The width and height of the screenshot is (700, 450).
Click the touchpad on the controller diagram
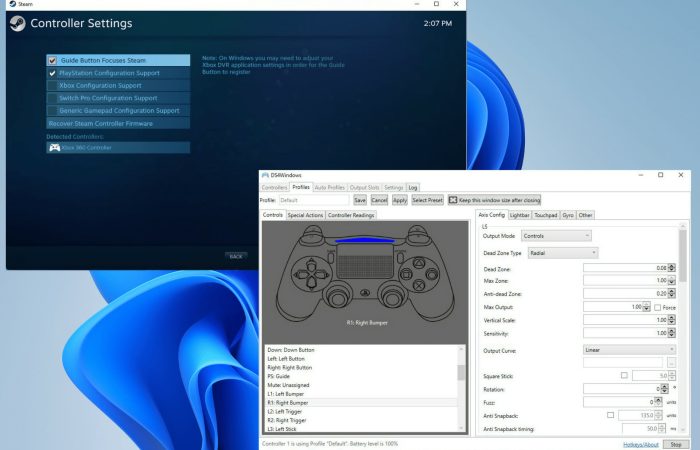[365, 260]
